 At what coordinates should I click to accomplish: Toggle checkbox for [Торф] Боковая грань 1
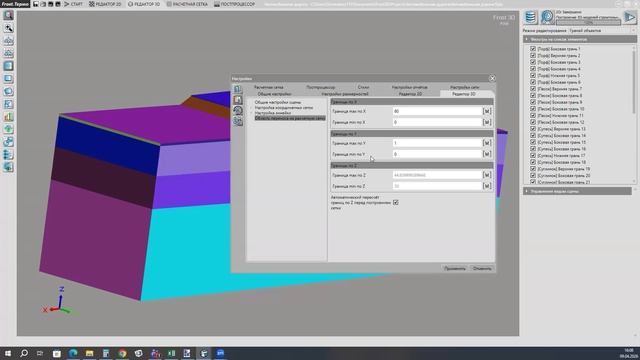coord(533,49)
